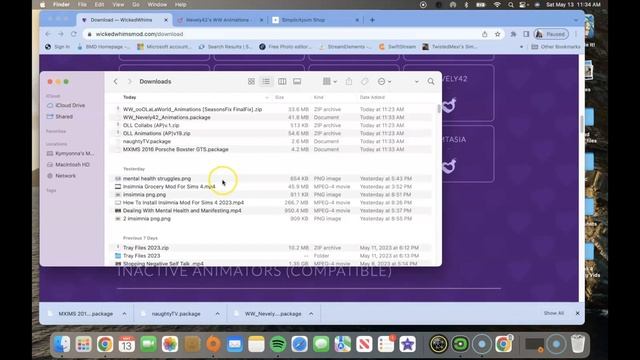Viewport: 640px width, 360px height.
Task: Open Launchpad from the Dock
Action: click(83, 344)
